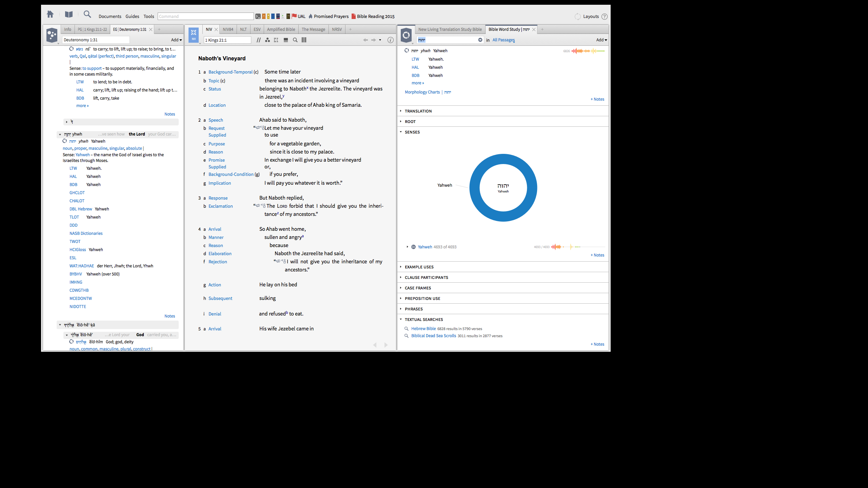Open the Hebrew Bible textual search link
Image resolution: width=868 pixels, height=488 pixels.
pos(423,329)
